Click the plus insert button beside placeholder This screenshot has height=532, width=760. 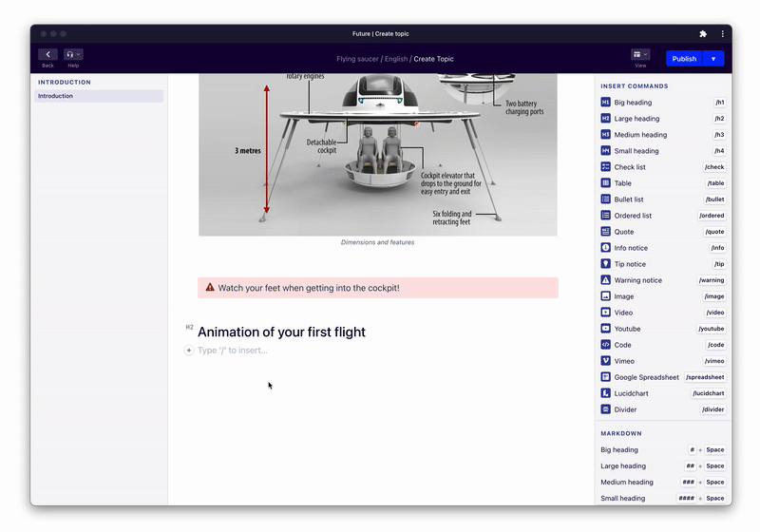pyautogui.click(x=189, y=351)
